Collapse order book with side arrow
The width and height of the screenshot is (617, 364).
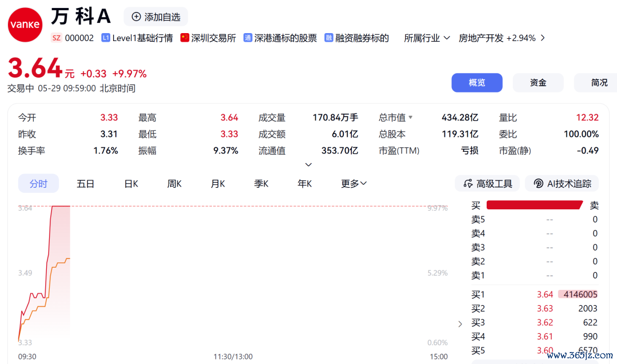pyautogui.click(x=460, y=324)
